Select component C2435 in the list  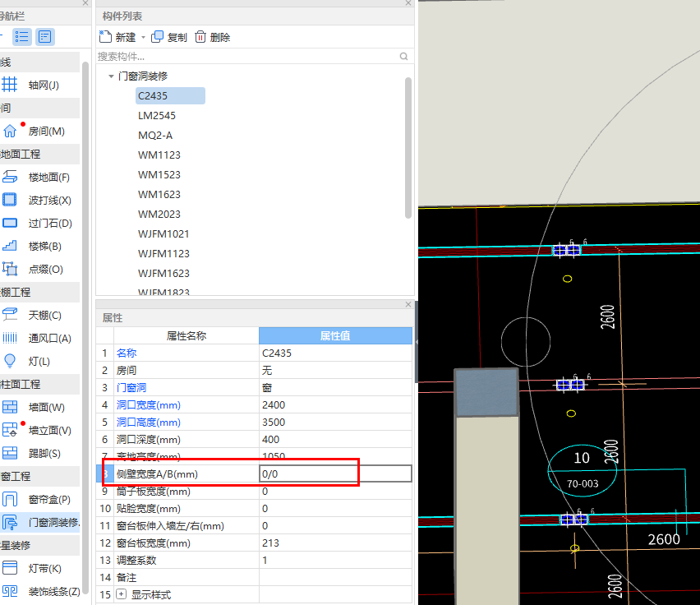coord(170,95)
